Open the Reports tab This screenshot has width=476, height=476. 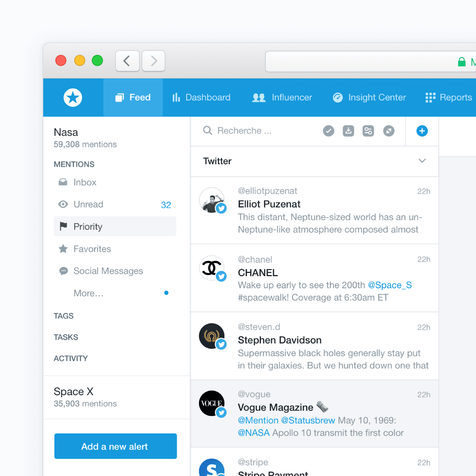point(449,98)
